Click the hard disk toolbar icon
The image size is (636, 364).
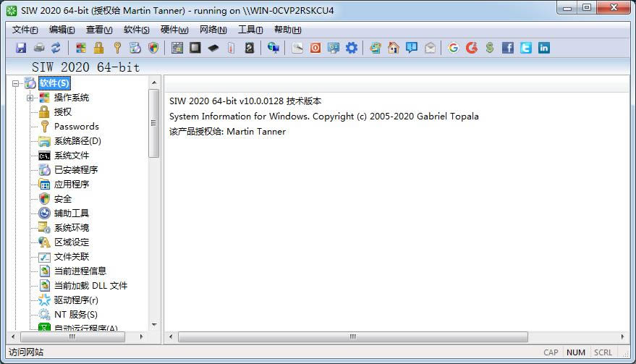(x=250, y=48)
